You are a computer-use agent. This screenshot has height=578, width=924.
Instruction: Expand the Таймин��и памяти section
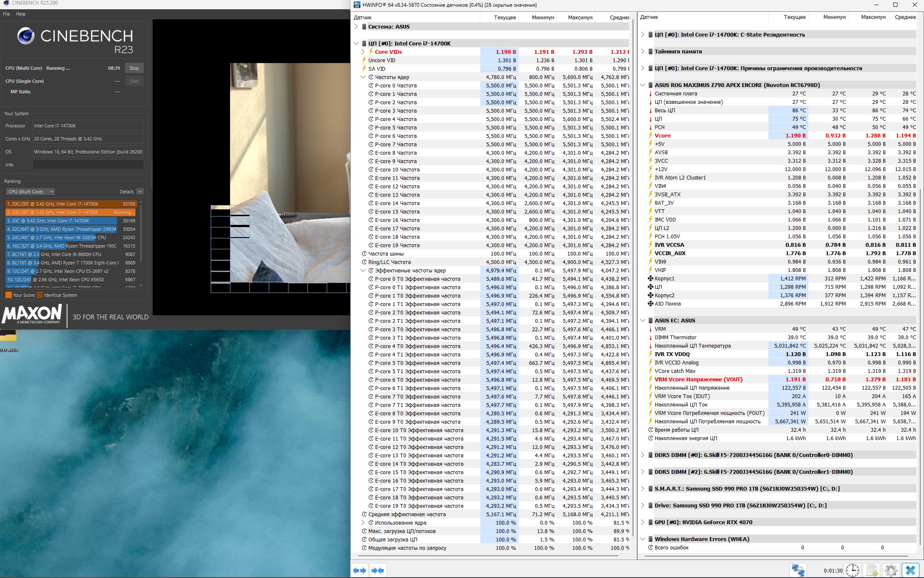coord(642,51)
